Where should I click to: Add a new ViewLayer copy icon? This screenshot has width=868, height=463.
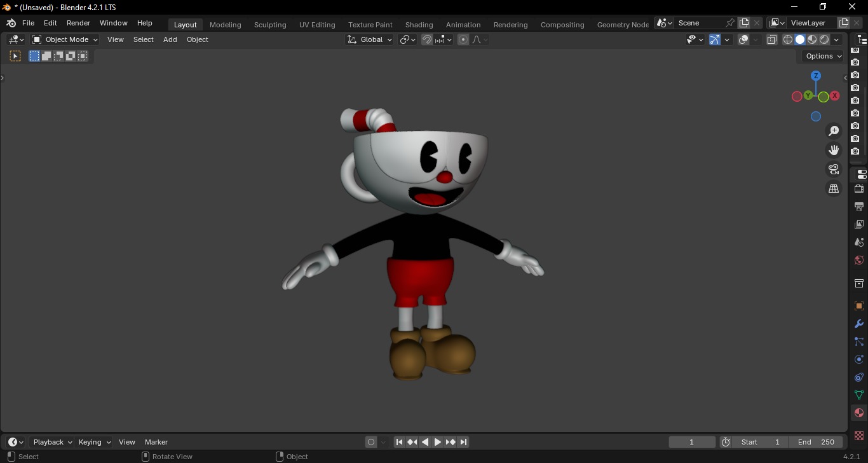(844, 23)
